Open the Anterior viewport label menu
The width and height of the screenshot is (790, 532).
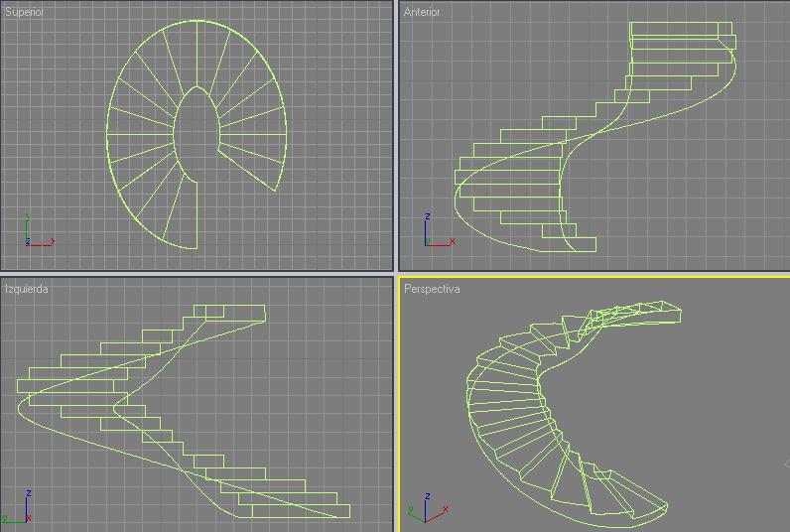[422, 12]
